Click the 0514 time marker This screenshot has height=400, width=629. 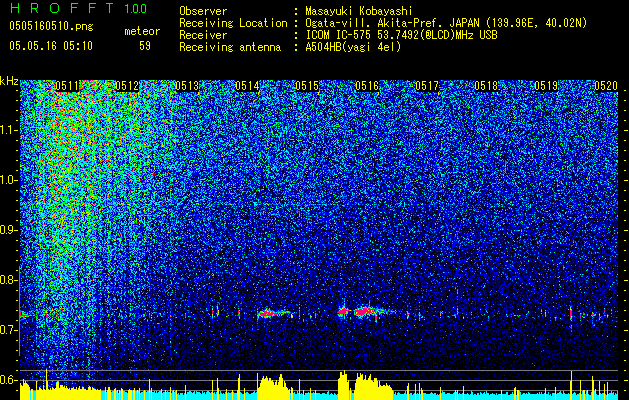point(247,86)
